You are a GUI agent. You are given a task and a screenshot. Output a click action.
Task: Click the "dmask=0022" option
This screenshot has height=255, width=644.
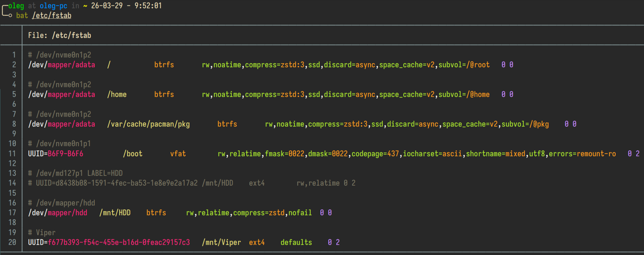[328, 154]
